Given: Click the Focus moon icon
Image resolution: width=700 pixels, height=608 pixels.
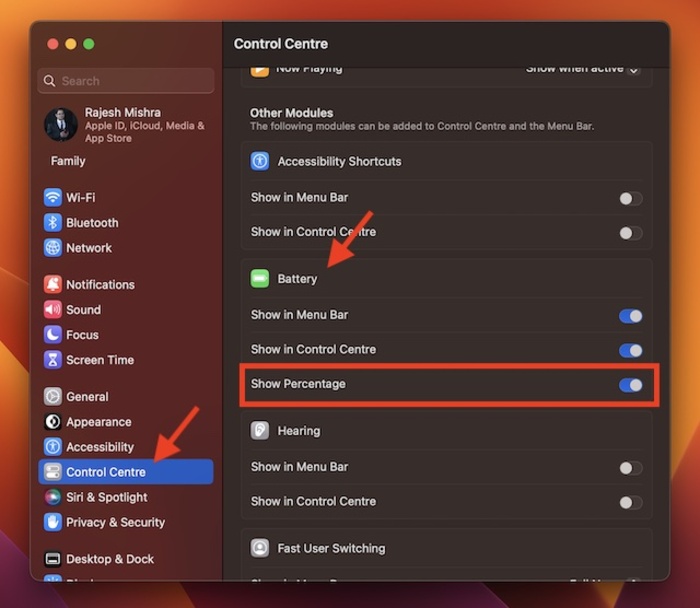Looking at the screenshot, I should (x=53, y=334).
